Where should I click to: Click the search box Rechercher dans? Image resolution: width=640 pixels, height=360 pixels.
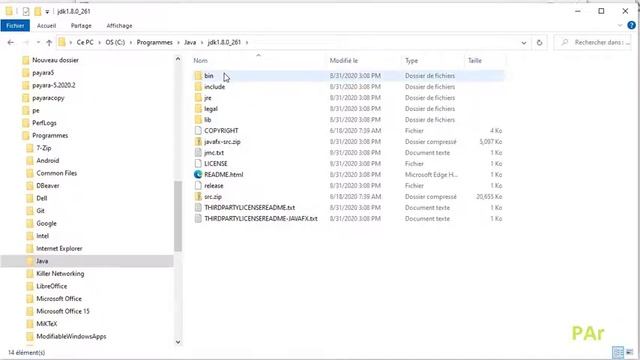click(594, 42)
